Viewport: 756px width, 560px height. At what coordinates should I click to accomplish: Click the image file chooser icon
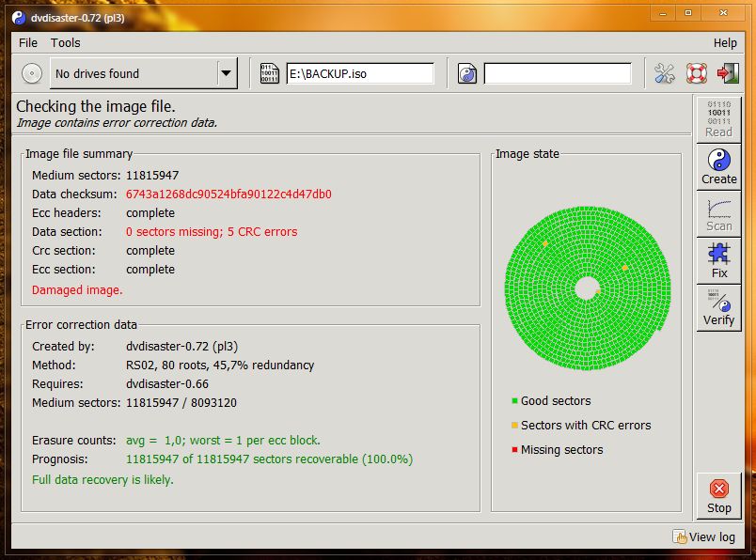click(270, 73)
